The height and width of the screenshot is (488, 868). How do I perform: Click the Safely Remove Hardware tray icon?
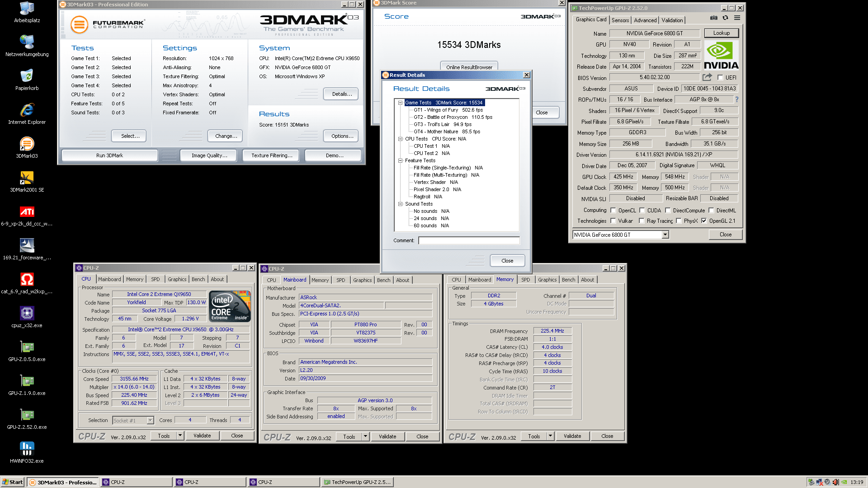point(811,482)
